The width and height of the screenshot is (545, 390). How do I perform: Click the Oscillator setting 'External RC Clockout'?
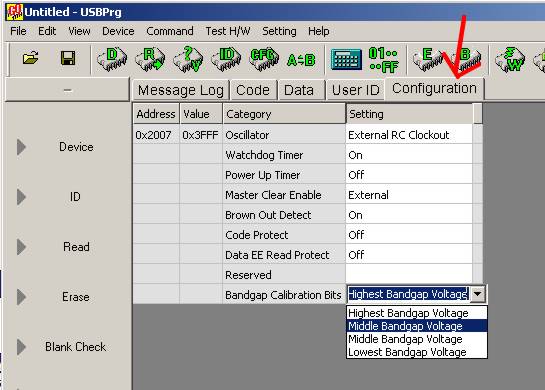[409, 135]
